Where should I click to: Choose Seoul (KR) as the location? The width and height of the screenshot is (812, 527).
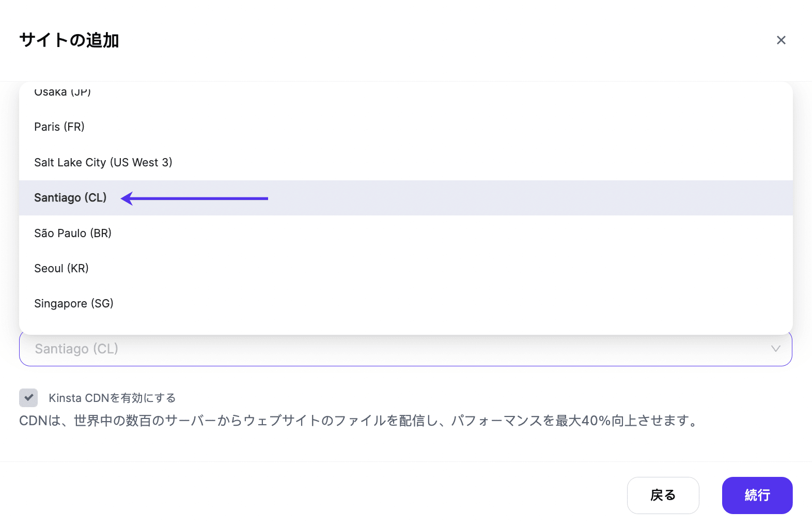tap(61, 268)
